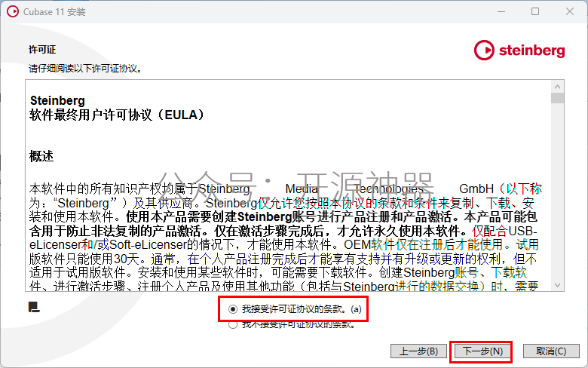Click the 许可证 page heading
Screen dimensions: 588x368
(x=42, y=50)
